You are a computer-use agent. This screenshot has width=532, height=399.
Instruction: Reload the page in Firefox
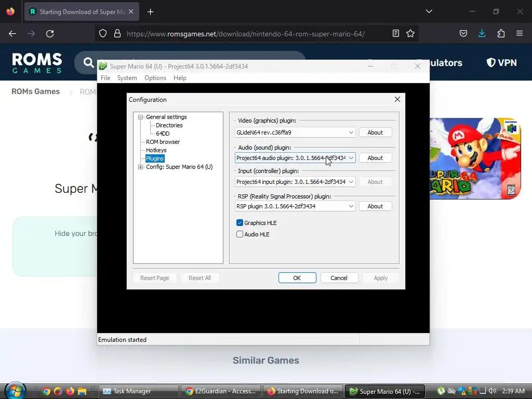(50, 34)
